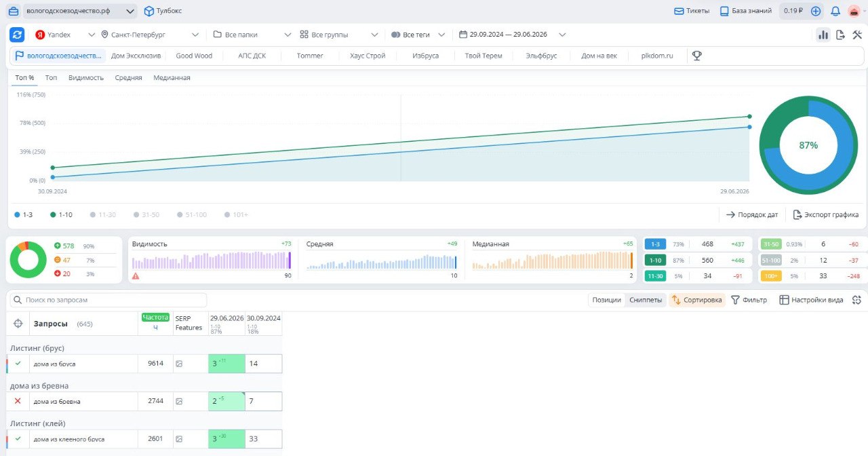This screenshot has width=868, height=456.
Task: Select the plkdom.ru competitor tab
Action: 657,56
